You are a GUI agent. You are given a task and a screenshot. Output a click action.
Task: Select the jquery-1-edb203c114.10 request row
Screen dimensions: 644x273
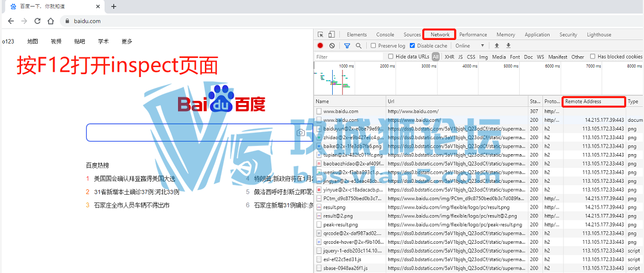tap(351, 251)
